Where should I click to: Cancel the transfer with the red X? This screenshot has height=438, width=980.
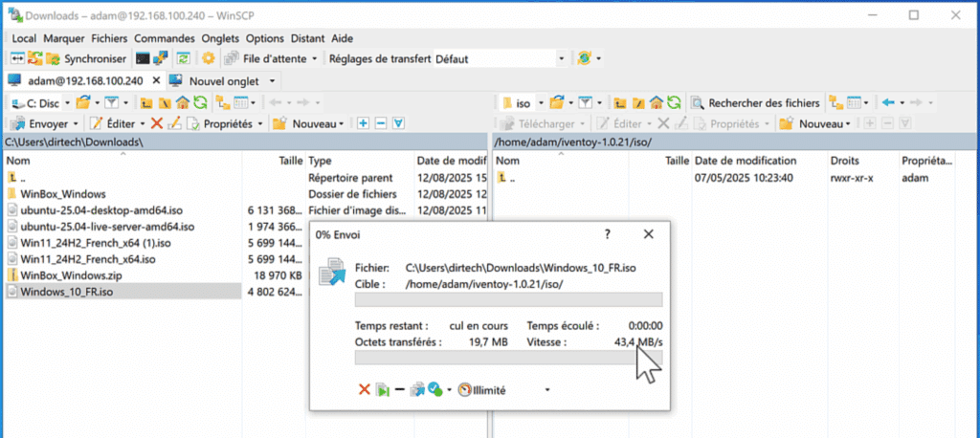click(364, 390)
